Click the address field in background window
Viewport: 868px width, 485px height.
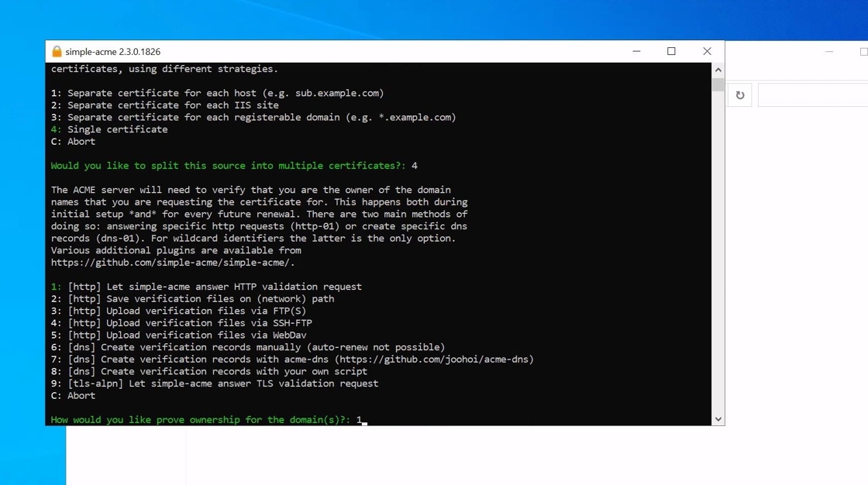click(x=813, y=95)
